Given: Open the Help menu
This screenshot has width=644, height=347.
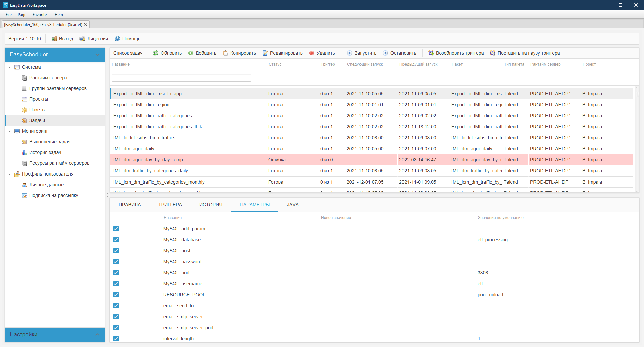Looking at the screenshot, I should coord(59,15).
